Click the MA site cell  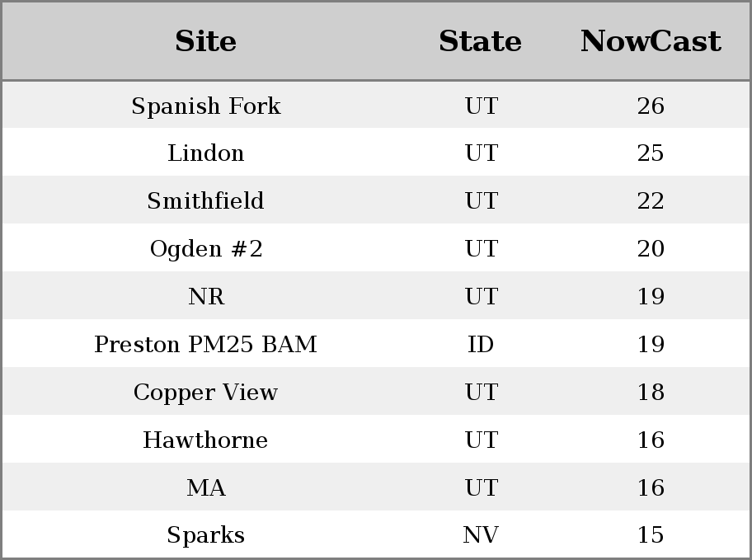tap(205, 488)
